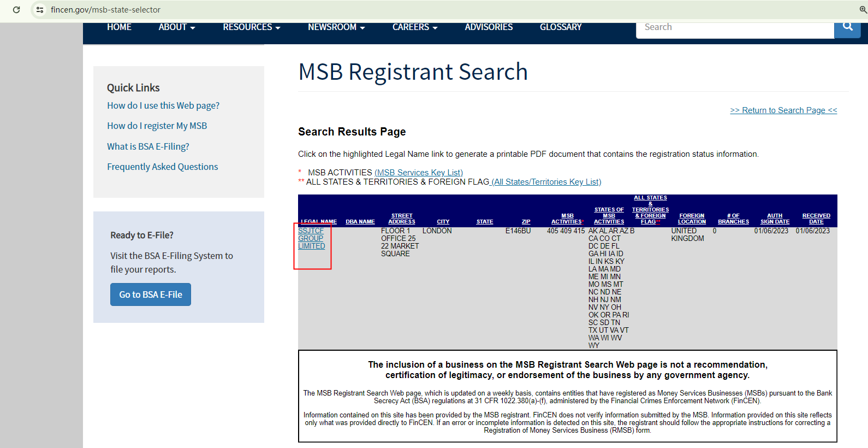Open the site information icon beside the URL

tap(39, 10)
